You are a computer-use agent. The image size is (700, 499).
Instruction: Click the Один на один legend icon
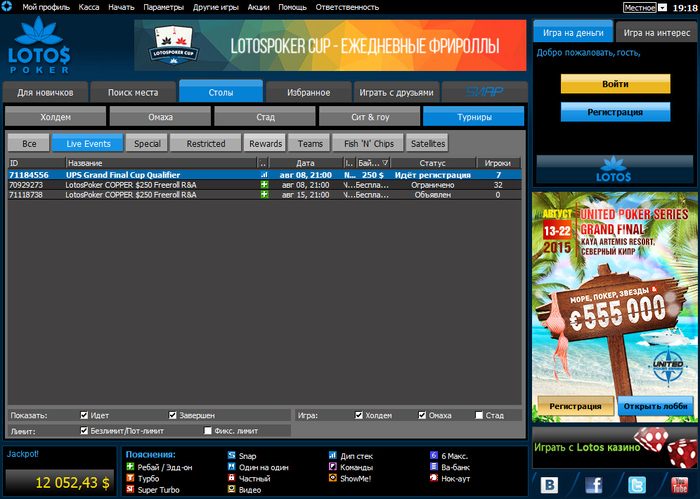231,467
